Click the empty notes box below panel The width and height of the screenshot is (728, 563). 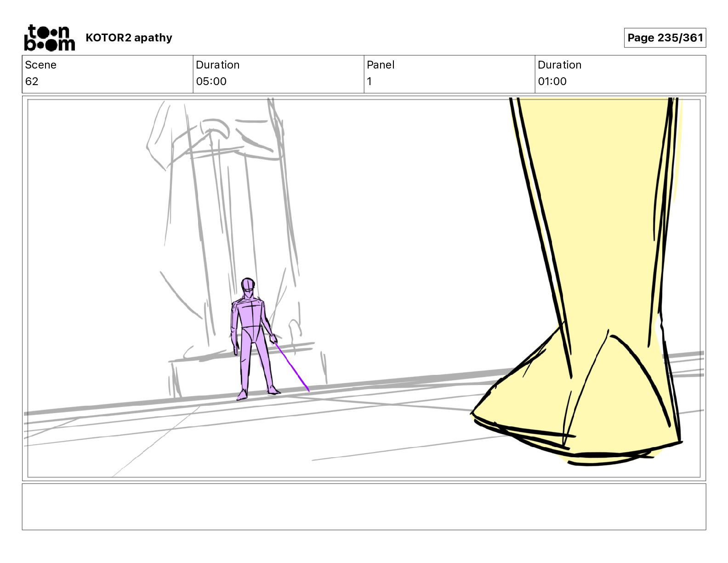tap(364, 506)
